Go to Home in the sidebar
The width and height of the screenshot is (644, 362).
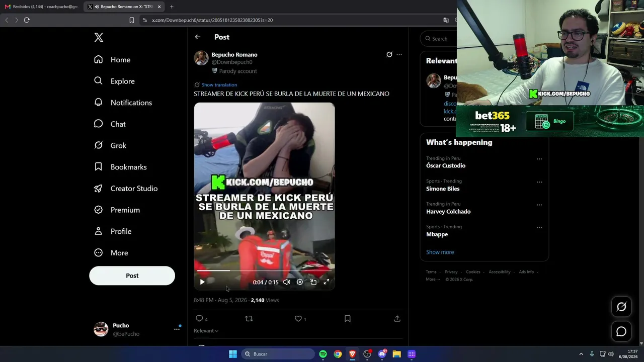112,60
